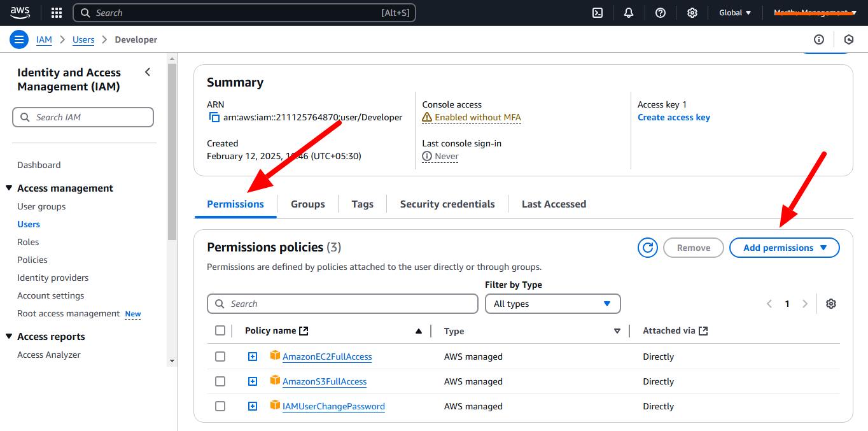868x431 pixels.
Task: Open Policies in the sidebar
Action: 32,260
